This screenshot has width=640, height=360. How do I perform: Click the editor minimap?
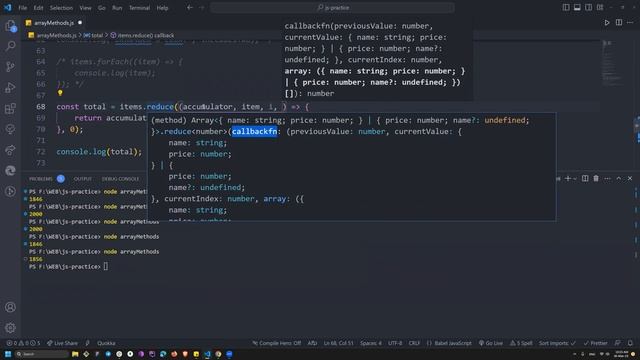(612, 63)
